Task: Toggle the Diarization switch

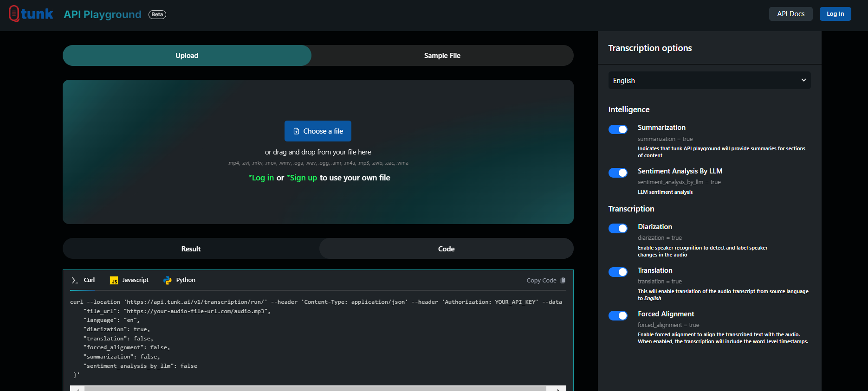Action: click(618, 229)
